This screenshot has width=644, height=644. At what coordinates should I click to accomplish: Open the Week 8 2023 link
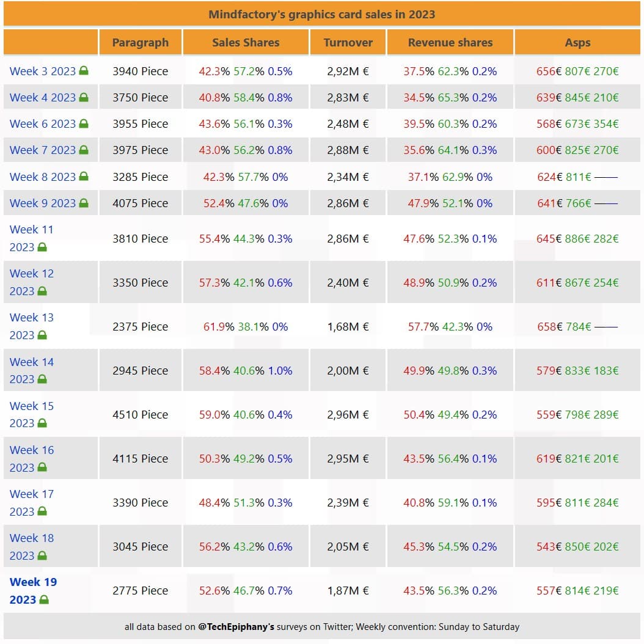(x=42, y=177)
